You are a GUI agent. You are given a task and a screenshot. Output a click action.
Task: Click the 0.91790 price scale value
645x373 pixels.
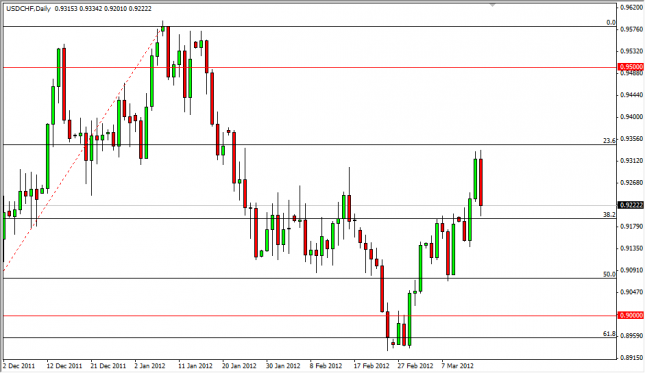click(631, 227)
